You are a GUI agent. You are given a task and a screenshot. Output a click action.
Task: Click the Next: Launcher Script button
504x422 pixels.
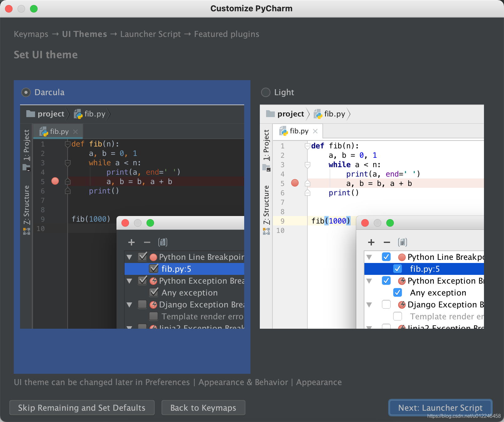click(440, 408)
